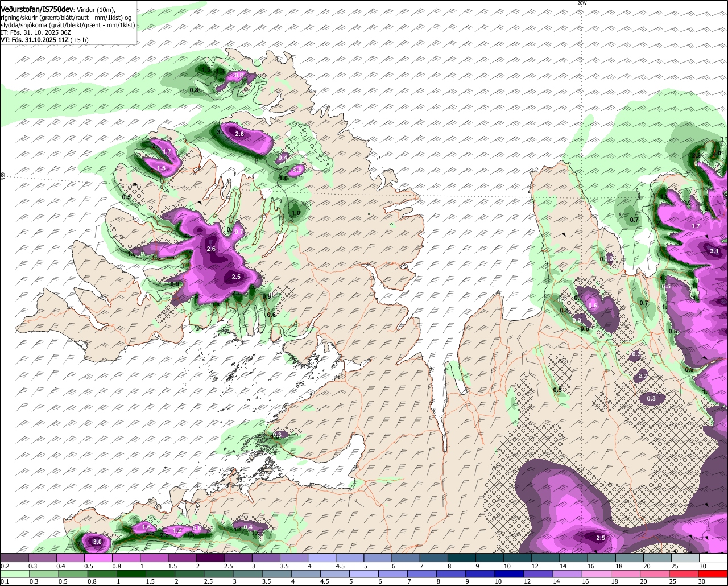Image resolution: width=728 pixels, height=586 pixels.
Task: Click the 0.1 label of the rain scale
Action: pyautogui.click(x=5, y=581)
